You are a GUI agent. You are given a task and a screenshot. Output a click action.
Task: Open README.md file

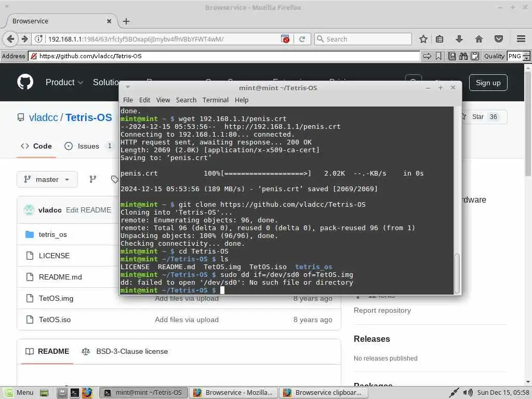[x=60, y=277]
